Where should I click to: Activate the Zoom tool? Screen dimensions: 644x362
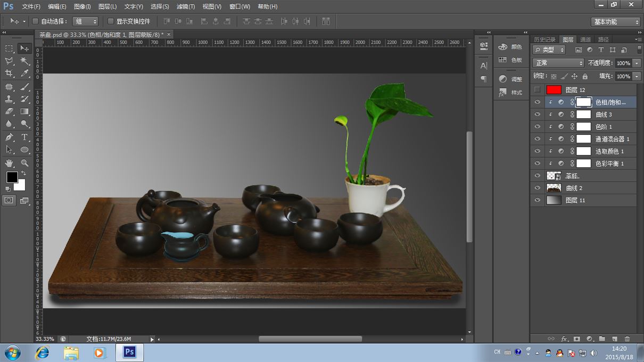point(24,163)
